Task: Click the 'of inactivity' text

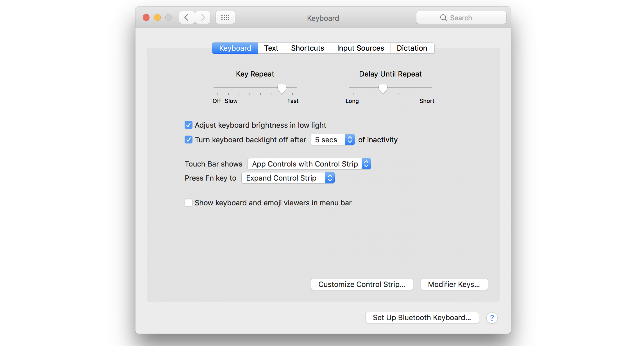Action: [378, 140]
